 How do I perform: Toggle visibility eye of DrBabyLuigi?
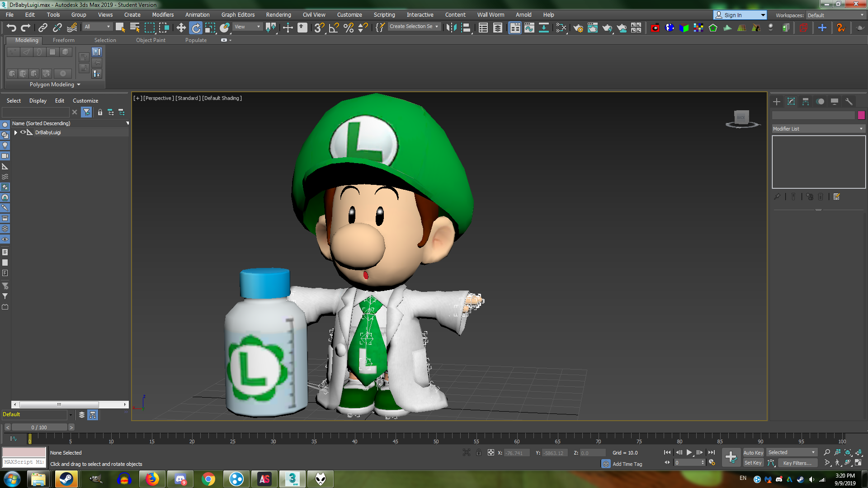coord(23,132)
